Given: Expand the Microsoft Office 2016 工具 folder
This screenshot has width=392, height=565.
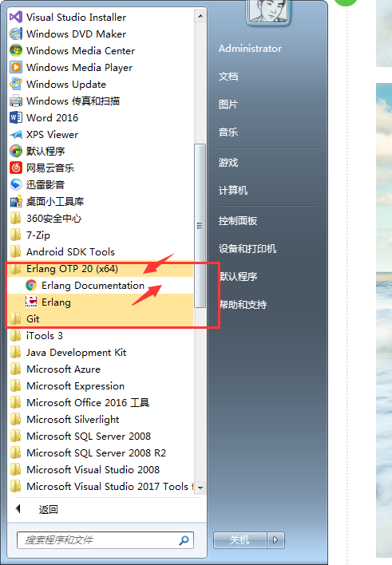Looking at the screenshot, I should (100, 402).
